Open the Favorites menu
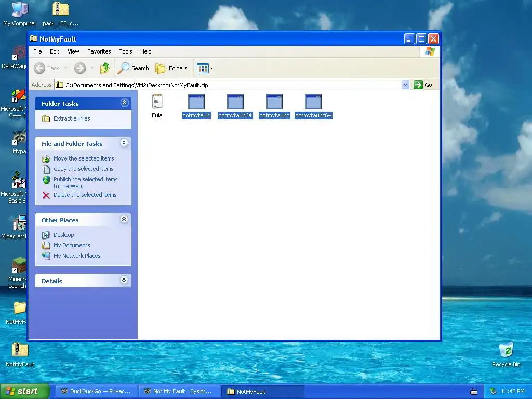This screenshot has height=399, width=532. [99, 51]
